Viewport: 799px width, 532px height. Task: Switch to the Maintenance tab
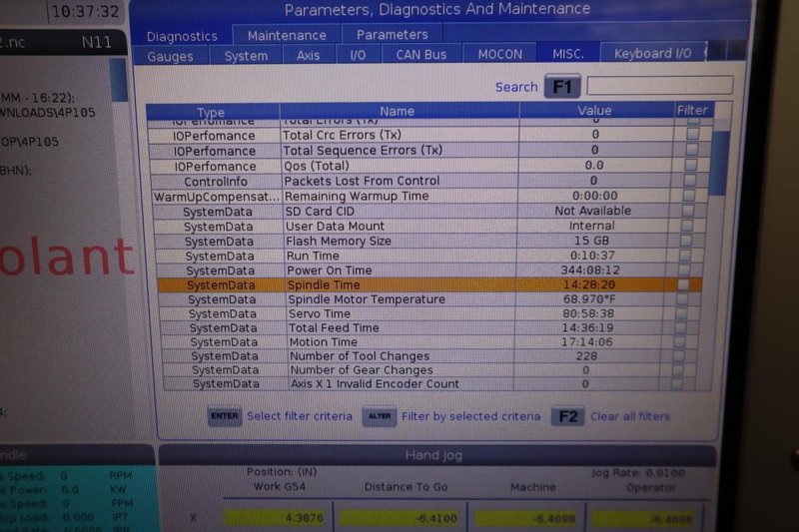(x=287, y=35)
